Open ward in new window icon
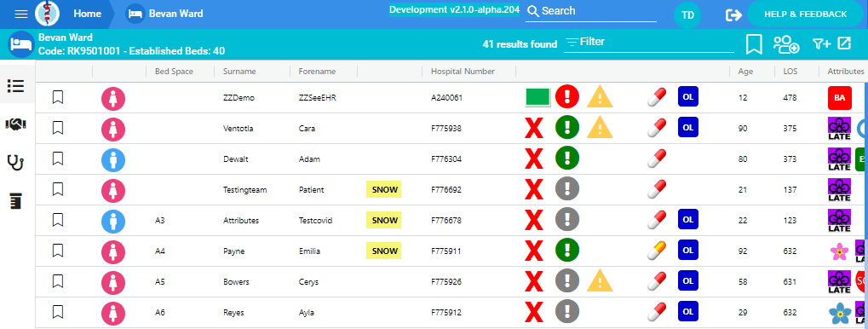The width and height of the screenshot is (868, 329). coord(844,43)
